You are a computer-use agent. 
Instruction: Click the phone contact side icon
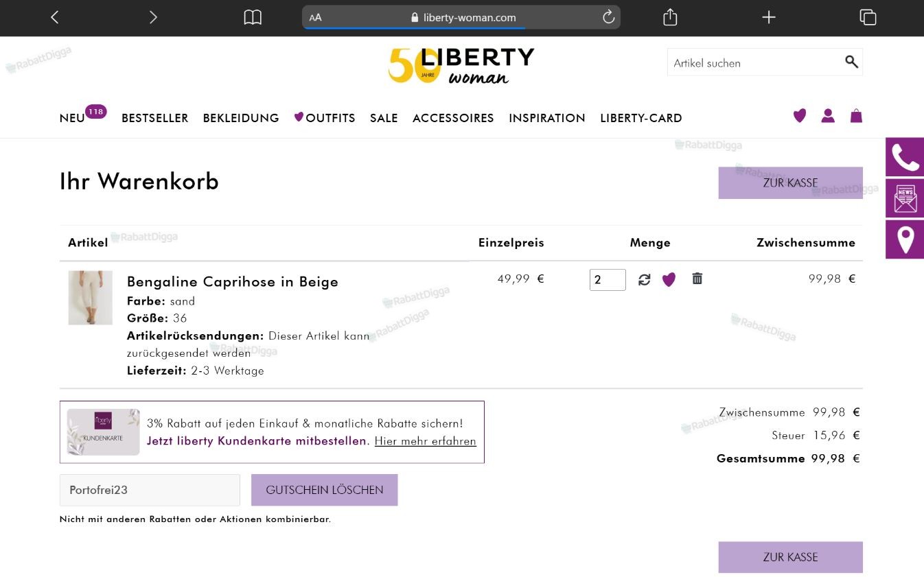click(x=905, y=157)
